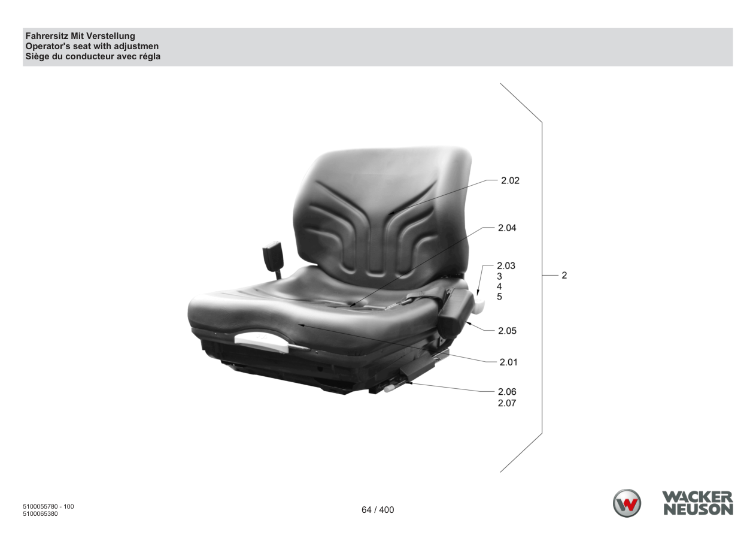Click the part label 2.07
Screen dimensions: 756x535
[507, 403]
